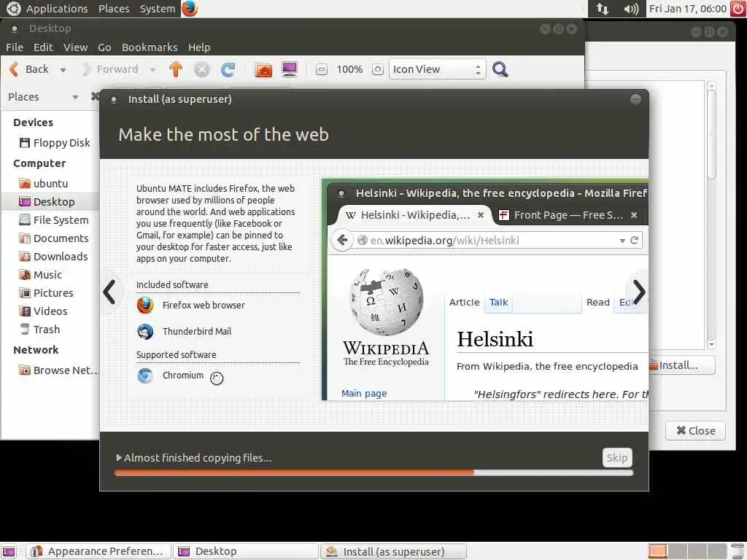Open the ubuntu home folder in sidebar
The image size is (747, 560).
(x=43, y=183)
